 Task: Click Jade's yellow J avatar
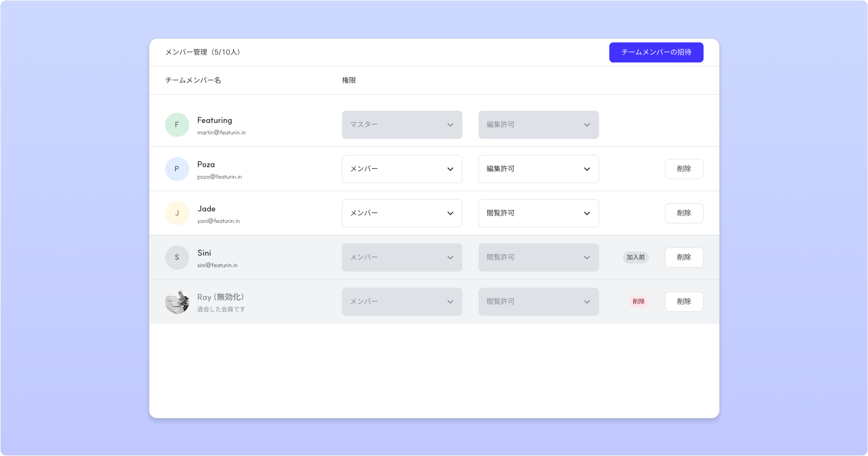tap(177, 213)
